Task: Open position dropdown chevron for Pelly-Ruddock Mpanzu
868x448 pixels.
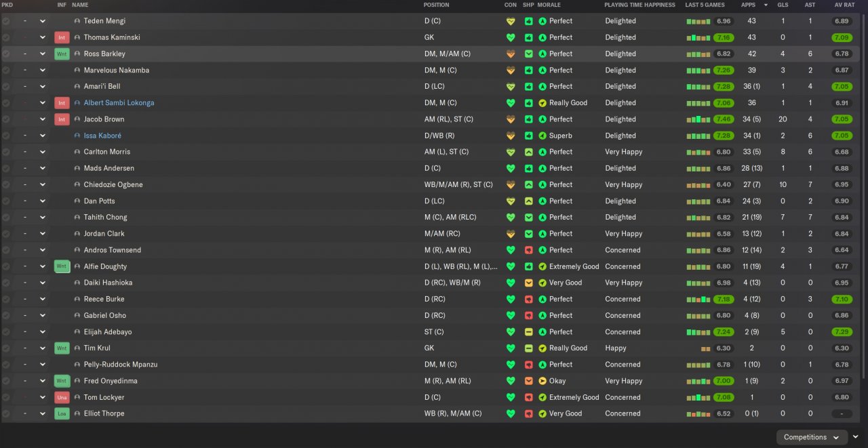Action: (42, 365)
